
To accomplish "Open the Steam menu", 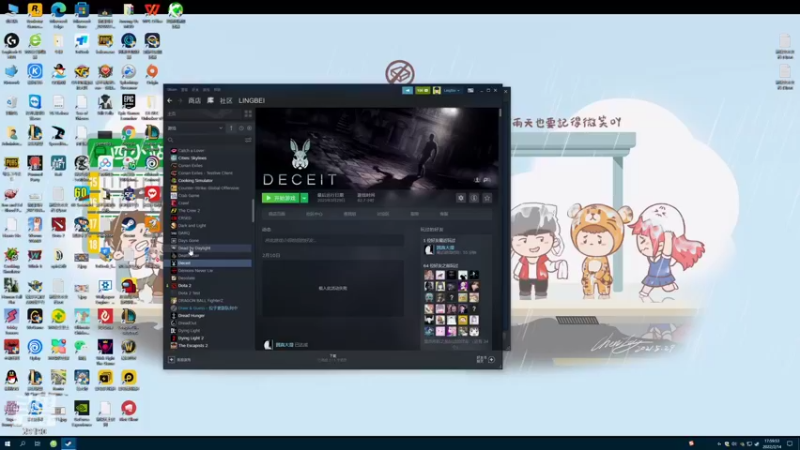I will [172, 90].
